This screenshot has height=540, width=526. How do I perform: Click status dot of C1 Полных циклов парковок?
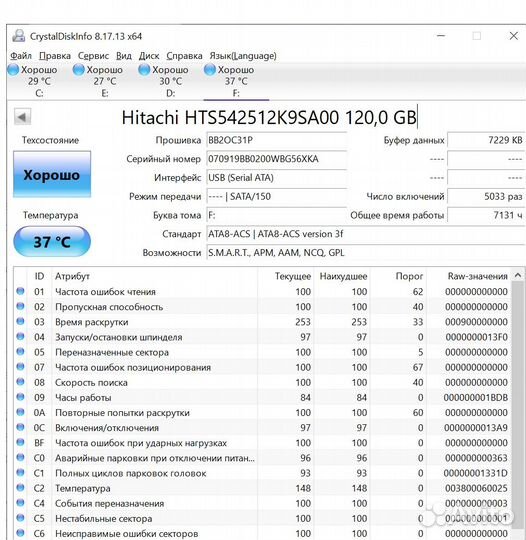pyautogui.click(x=20, y=473)
